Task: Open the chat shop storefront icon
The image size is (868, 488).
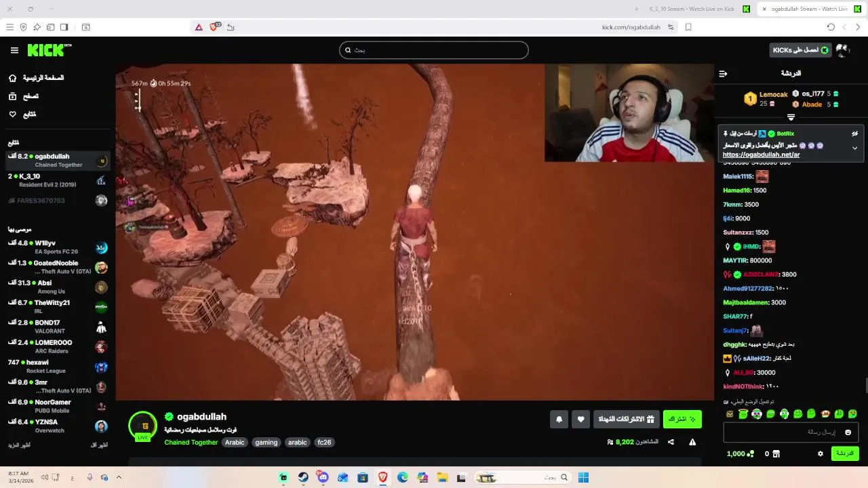Action: tap(776, 453)
